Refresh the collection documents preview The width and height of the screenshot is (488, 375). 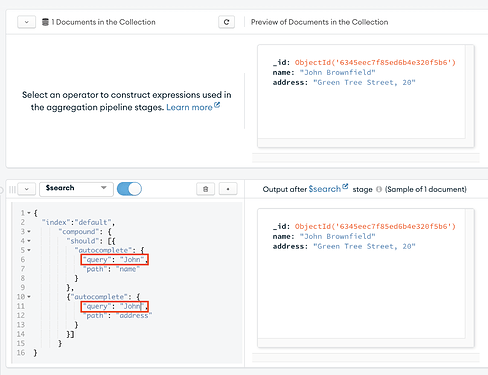226,22
